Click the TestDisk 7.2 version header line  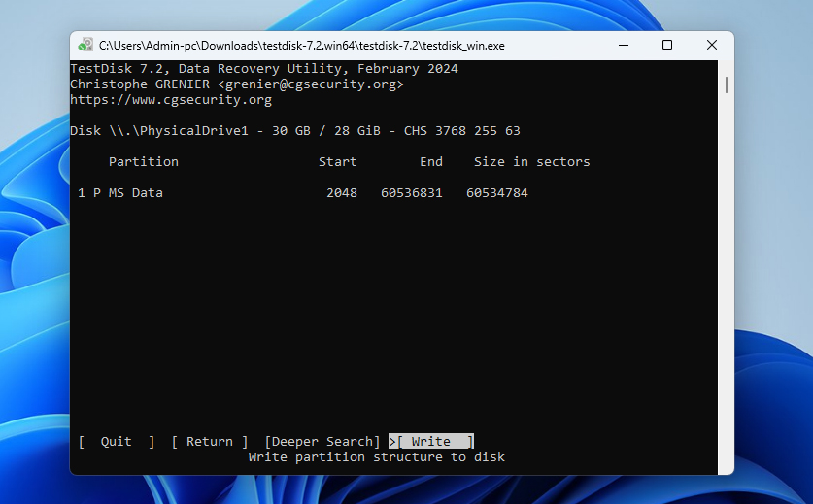point(264,68)
